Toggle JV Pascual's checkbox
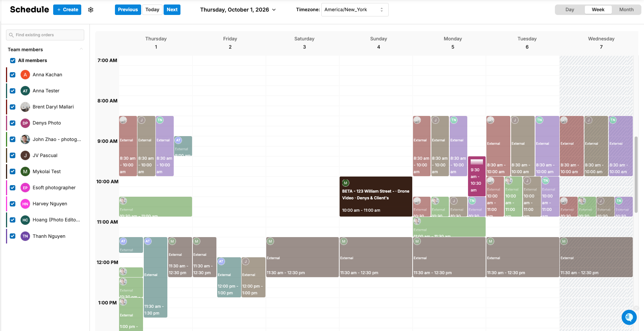The height and width of the screenshot is (331, 644). (x=13, y=155)
